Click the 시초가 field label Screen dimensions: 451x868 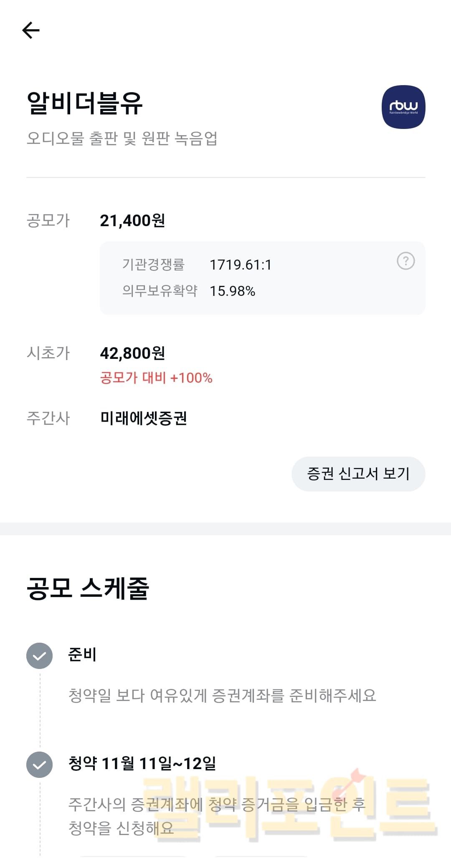click(x=48, y=353)
